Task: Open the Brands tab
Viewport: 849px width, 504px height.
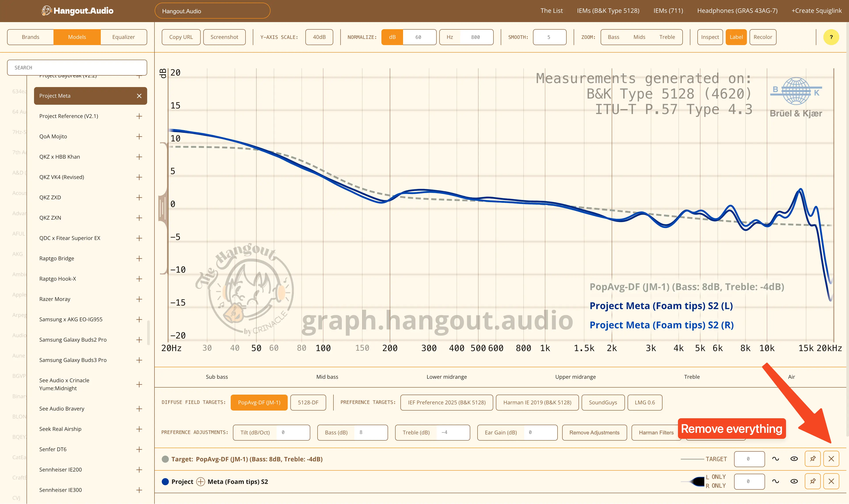Action: click(x=30, y=37)
